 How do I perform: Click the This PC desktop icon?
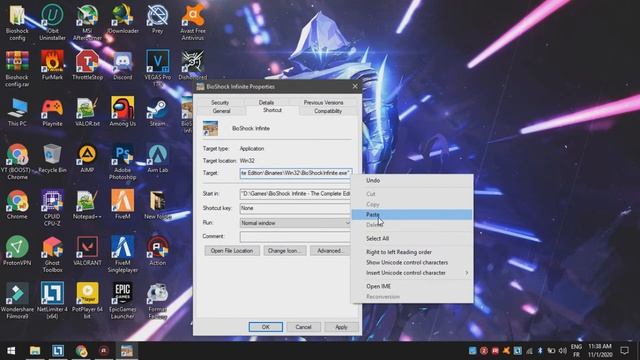[17, 111]
